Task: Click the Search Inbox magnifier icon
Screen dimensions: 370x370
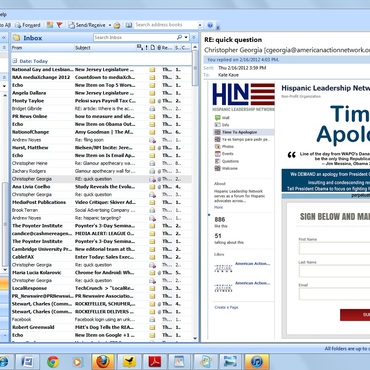Action: [179, 37]
